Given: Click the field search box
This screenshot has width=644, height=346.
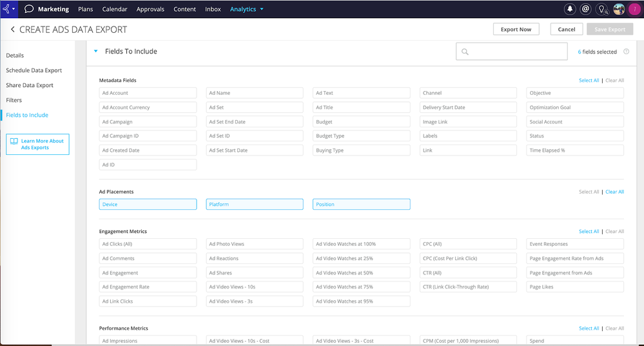Looking at the screenshot, I should coord(512,52).
